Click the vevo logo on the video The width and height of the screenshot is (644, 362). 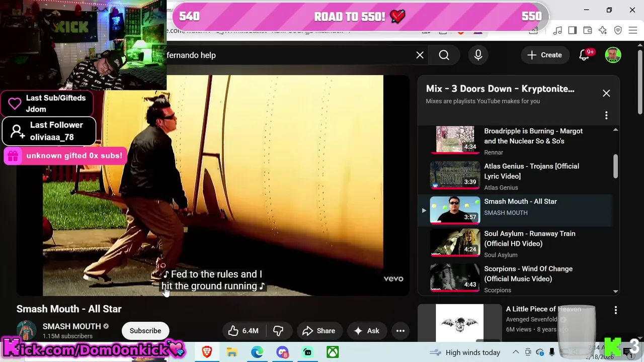tap(393, 279)
